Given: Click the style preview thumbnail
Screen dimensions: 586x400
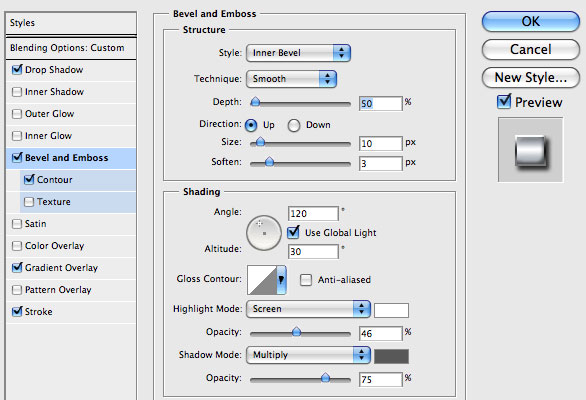Looking at the screenshot, I should (530, 150).
